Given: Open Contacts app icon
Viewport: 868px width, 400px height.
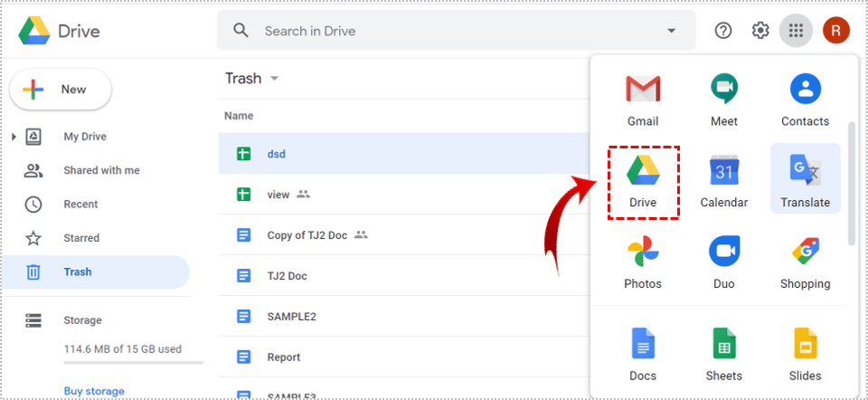Looking at the screenshot, I should click(x=805, y=99).
